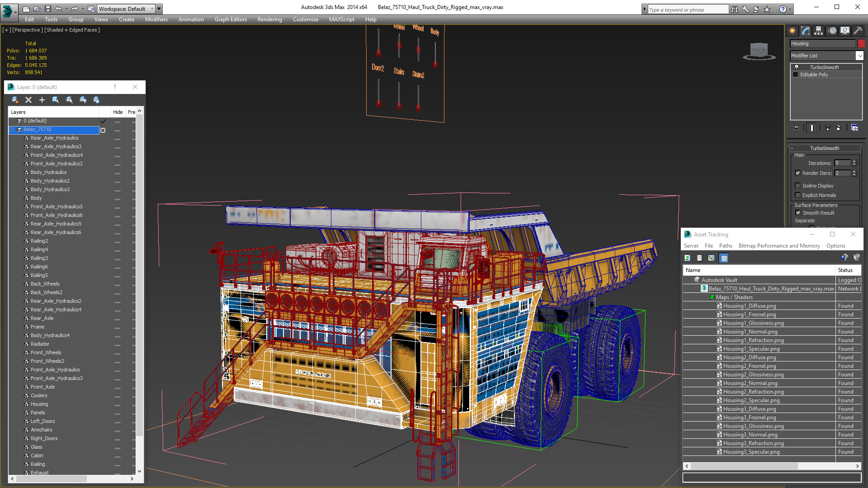The image size is (868, 488).
Task: Toggle Hide column for Body layer row
Action: click(118, 199)
